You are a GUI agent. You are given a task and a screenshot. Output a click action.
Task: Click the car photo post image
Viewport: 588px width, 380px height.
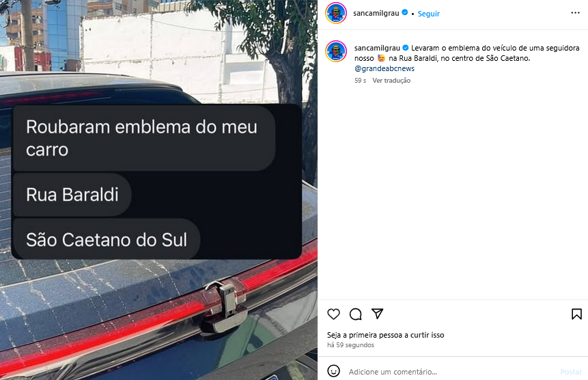(x=158, y=190)
